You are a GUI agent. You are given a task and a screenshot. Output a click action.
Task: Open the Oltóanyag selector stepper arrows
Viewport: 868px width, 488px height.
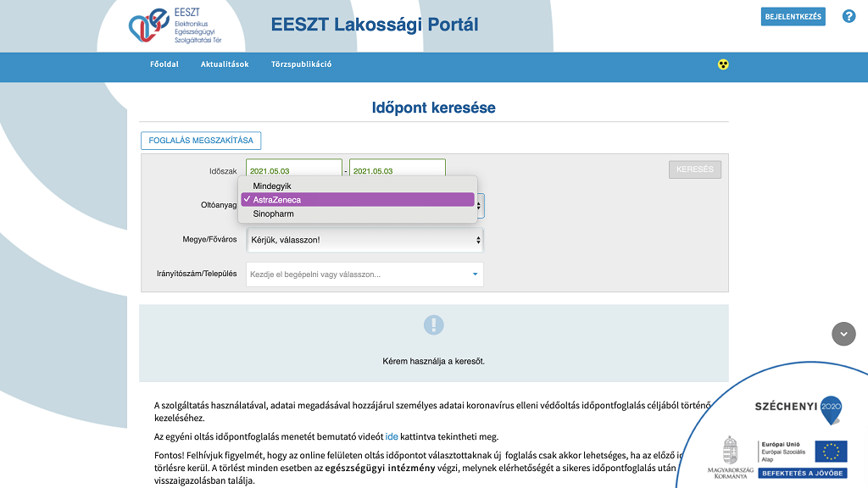(477, 205)
